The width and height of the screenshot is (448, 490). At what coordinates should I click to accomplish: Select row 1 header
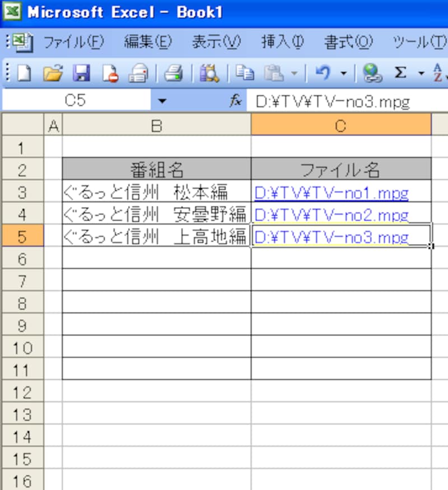(x=23, y=147)
